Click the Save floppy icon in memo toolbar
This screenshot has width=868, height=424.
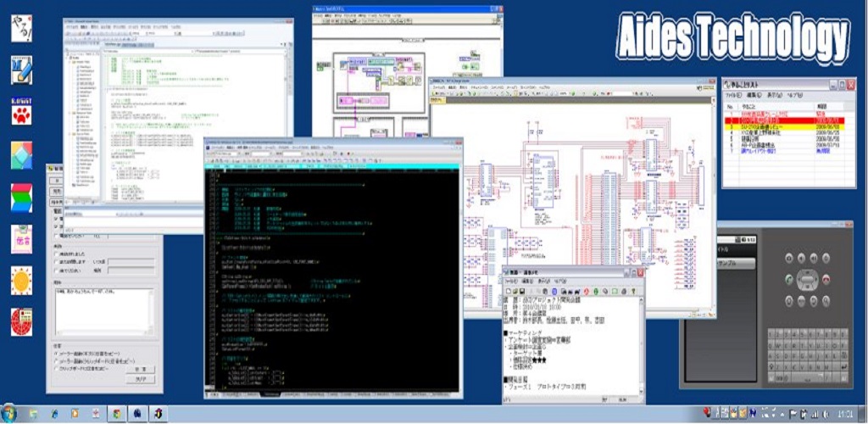click(x=522, y=291)
